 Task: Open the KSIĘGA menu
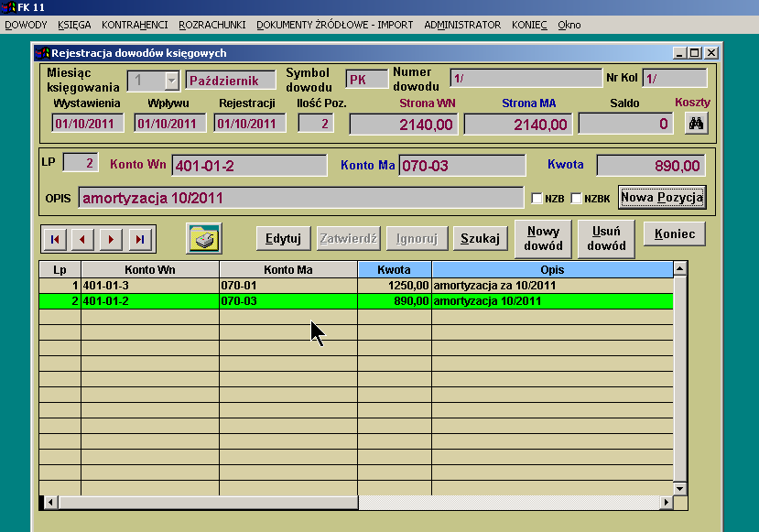point(74,25)
